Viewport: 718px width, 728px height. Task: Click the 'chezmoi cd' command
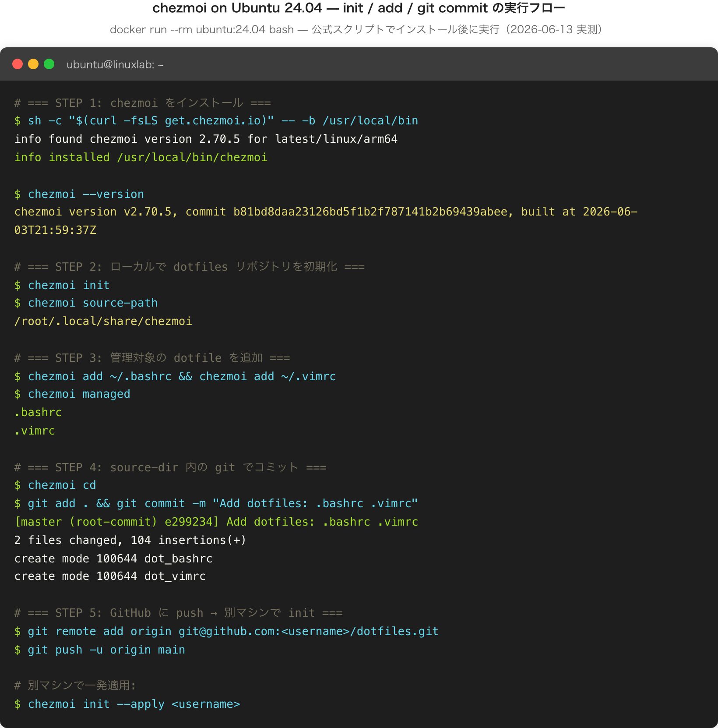tap(55, 485)
